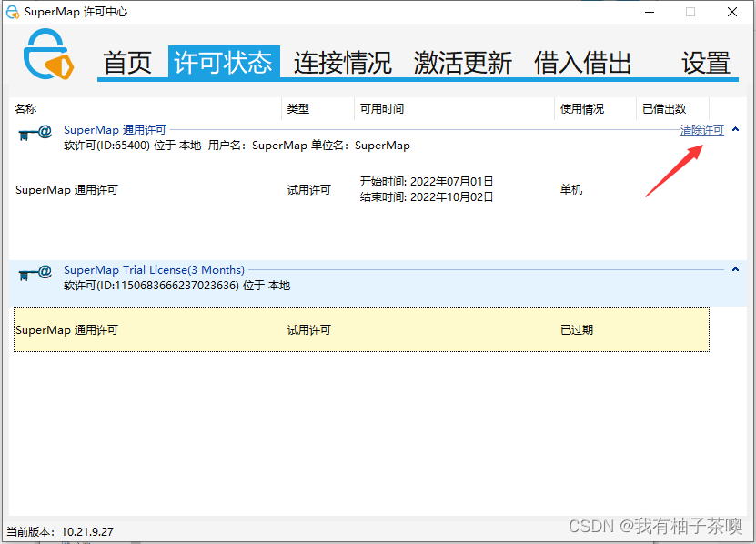Select the SuperMap 通用许可 group title
This screenshot has height=544, width=756.
tap(115, 130)
